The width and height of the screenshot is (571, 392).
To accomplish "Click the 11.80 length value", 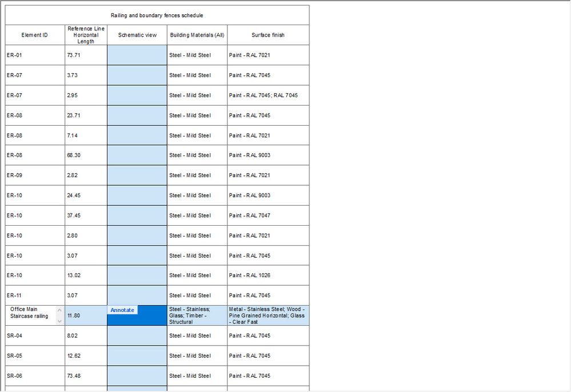I will [x=74, y=315].
